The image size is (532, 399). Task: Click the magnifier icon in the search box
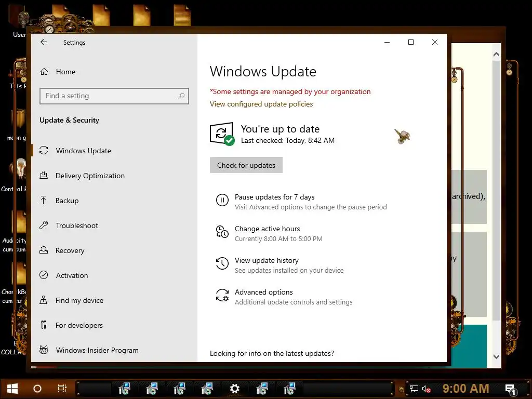(181, 96)
